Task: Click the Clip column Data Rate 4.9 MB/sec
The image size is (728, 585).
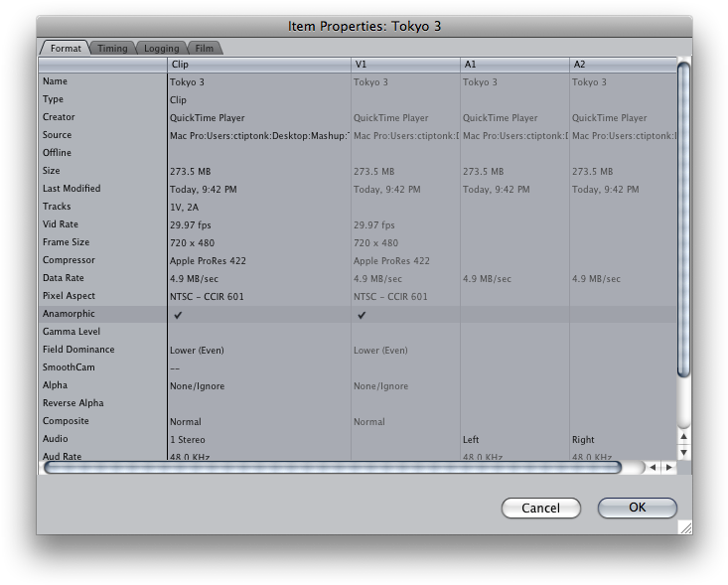Action: tap(194, 279)
